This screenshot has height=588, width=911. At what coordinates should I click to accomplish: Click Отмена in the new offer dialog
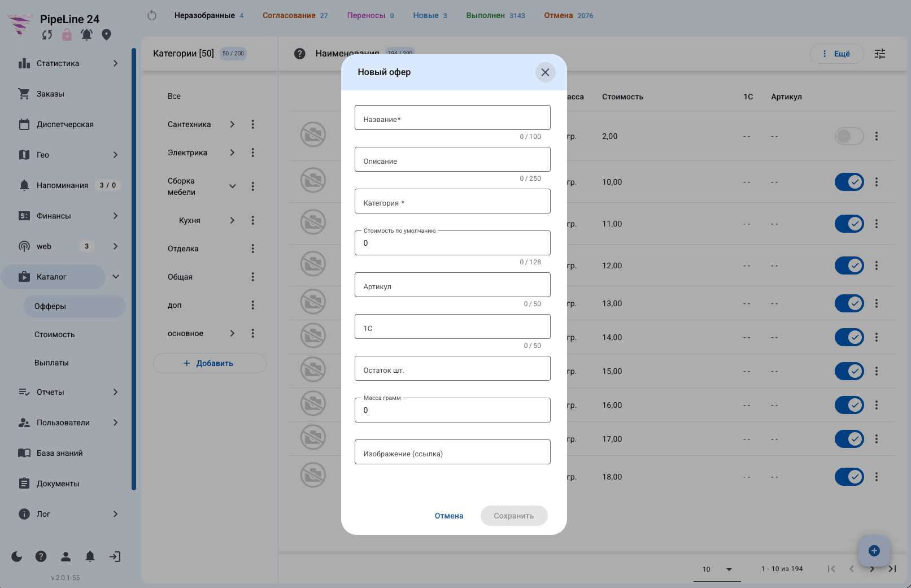449,516
